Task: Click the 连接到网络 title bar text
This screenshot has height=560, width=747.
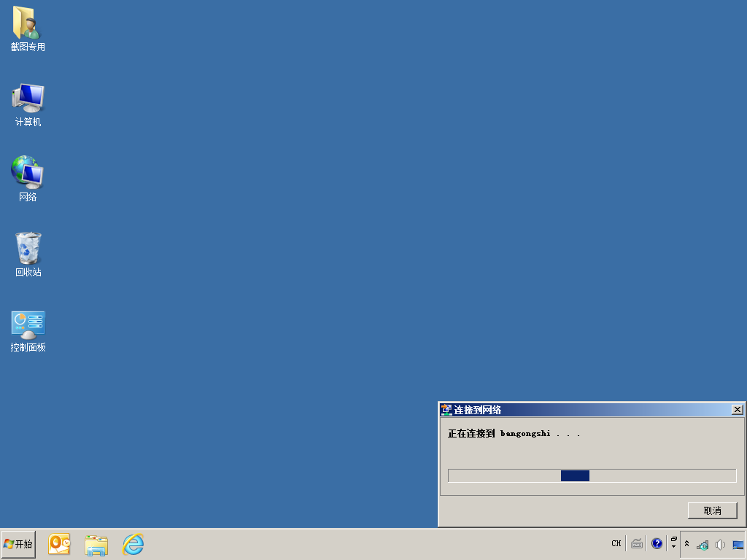Action: 477,410
